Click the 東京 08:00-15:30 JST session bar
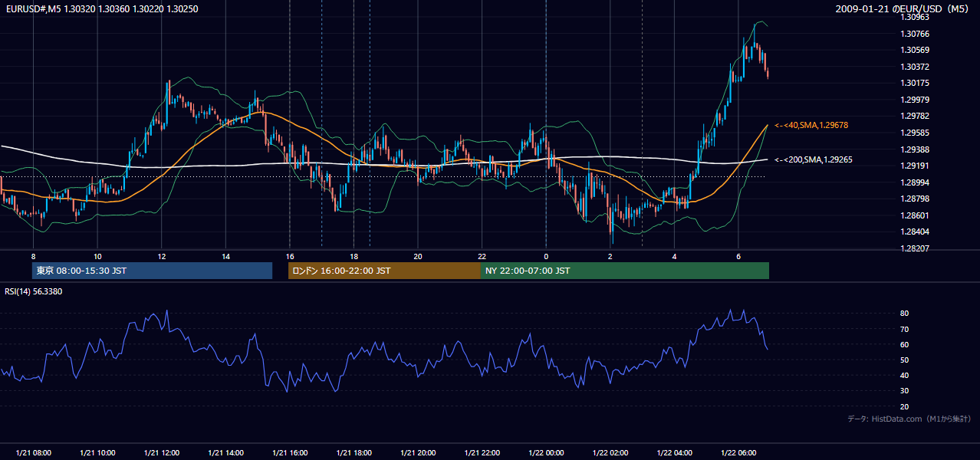 [152, 271]
